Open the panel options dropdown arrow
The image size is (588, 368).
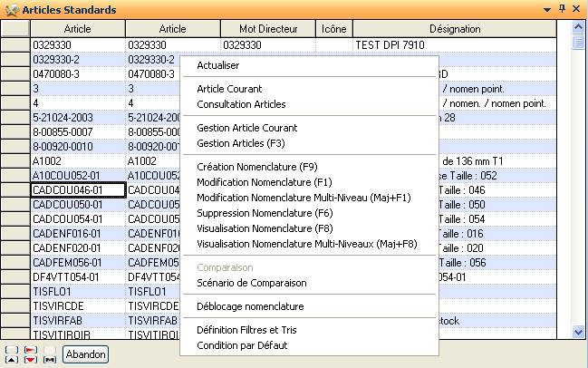pyautogui.click(x=547, y=9)
